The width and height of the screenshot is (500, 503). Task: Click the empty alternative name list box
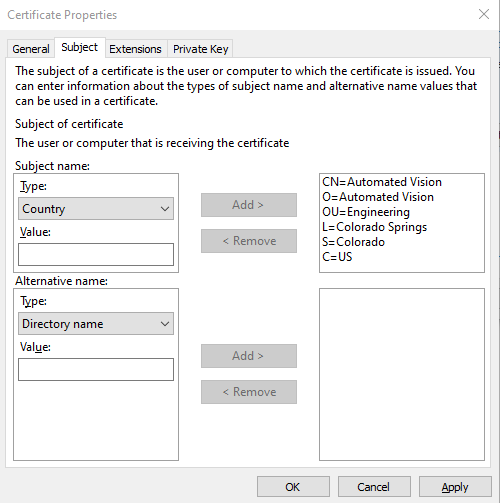click(402, 374)
